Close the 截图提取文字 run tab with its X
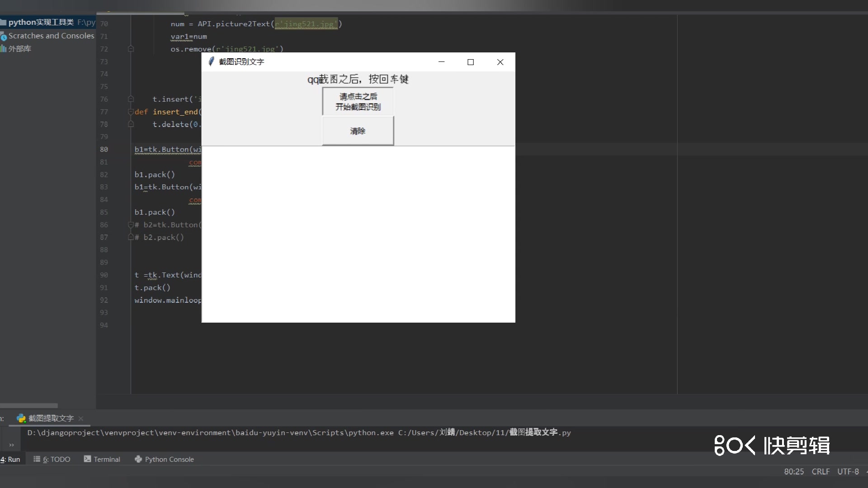The height and width of the screenshot is (488, 868). (x=80, y=419)
